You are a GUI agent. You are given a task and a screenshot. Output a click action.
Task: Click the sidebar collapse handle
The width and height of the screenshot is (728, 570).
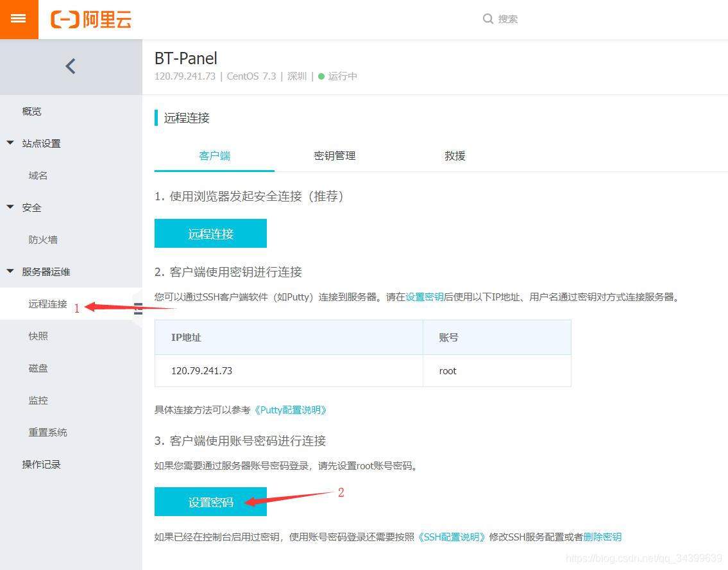pyautogui.click(x=138, y=309)
